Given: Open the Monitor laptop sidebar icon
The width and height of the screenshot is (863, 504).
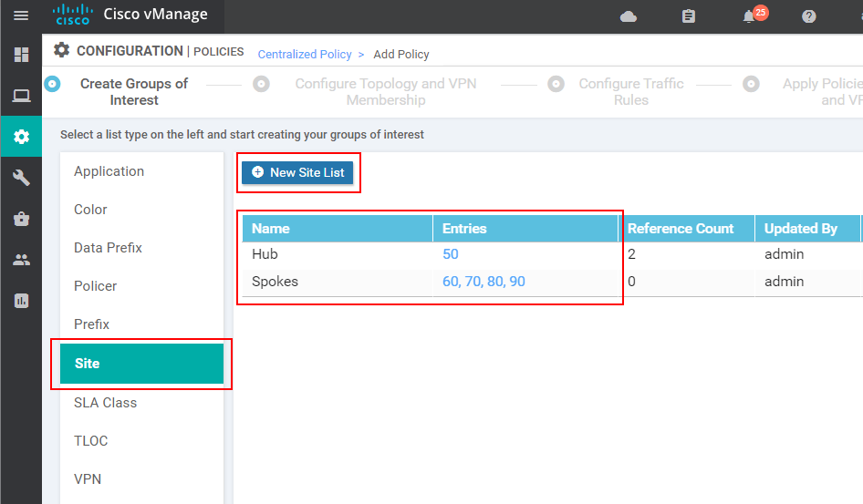Looking at the screenshot, I should 21,96.
